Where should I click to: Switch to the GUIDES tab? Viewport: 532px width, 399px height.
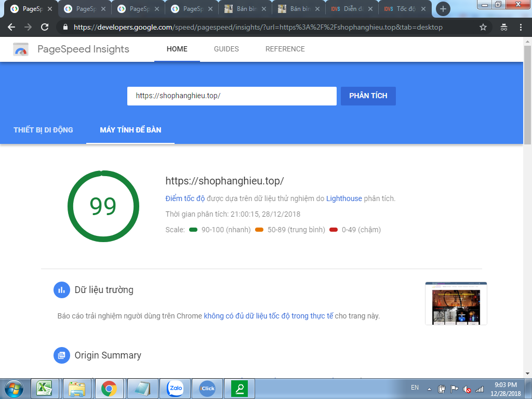[226, 49]
